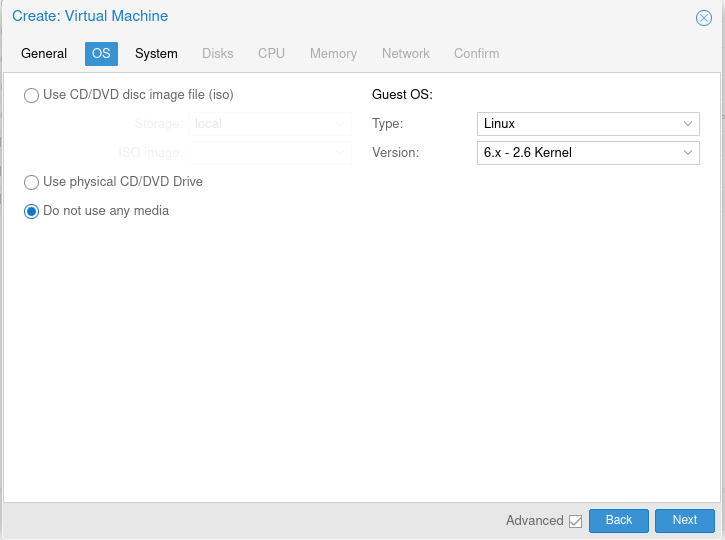The height and width of the screenshot is (540, 725).
Task: Expand the Version dropdown arrow
Action: (x=688, y=153)
